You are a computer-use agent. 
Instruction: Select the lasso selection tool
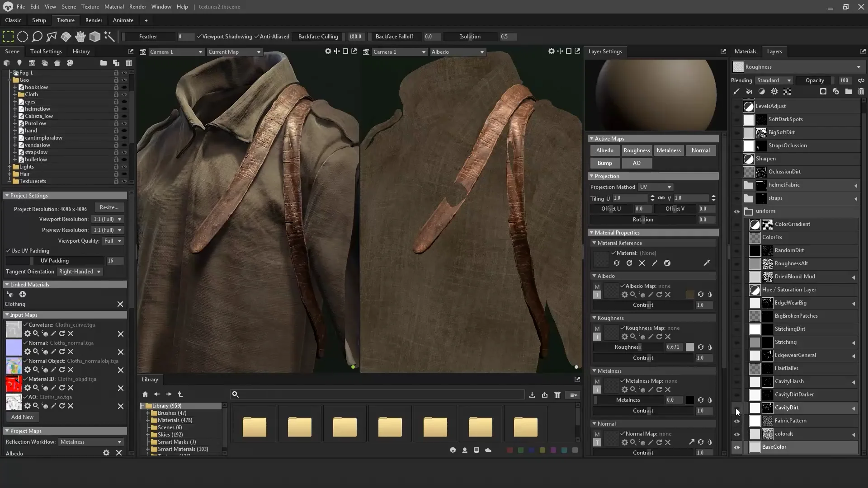[37, 37]
